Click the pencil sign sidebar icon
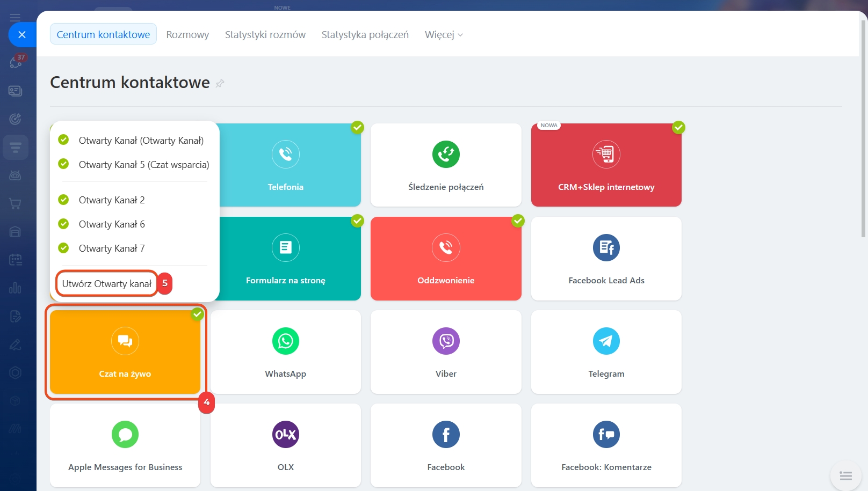Image resolution: width=868 pixels, height=491 pixels. tap(15, 345)
